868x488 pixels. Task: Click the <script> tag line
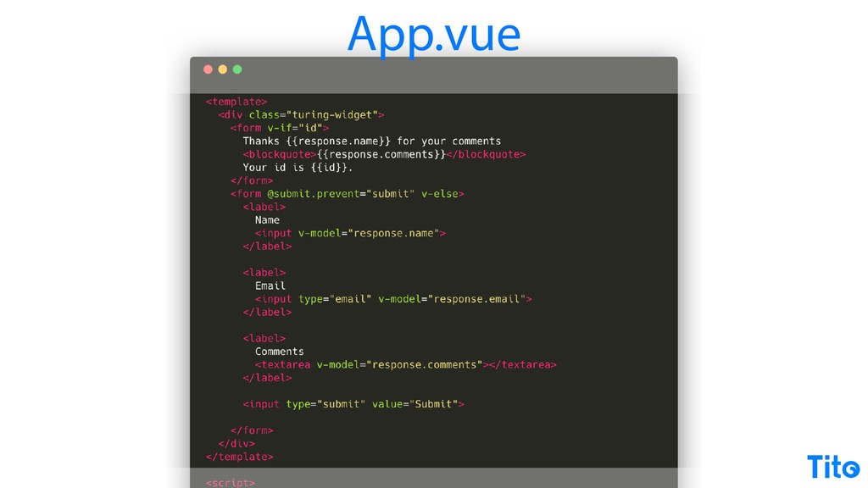coord(231,482)
